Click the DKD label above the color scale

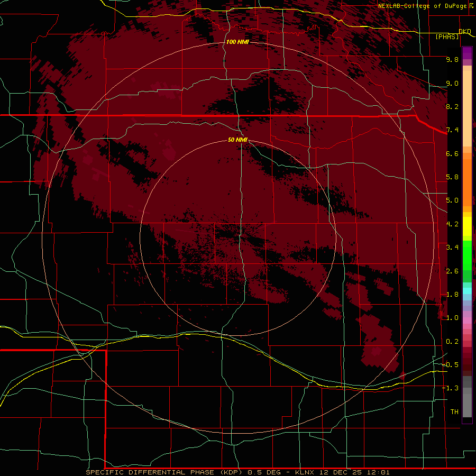(464, 32)
